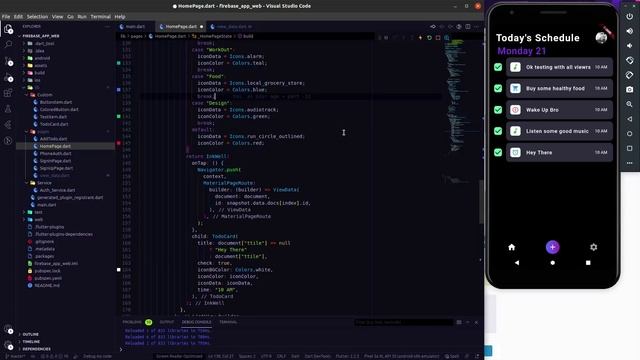Tap the Buy some healthy food card

560,88
